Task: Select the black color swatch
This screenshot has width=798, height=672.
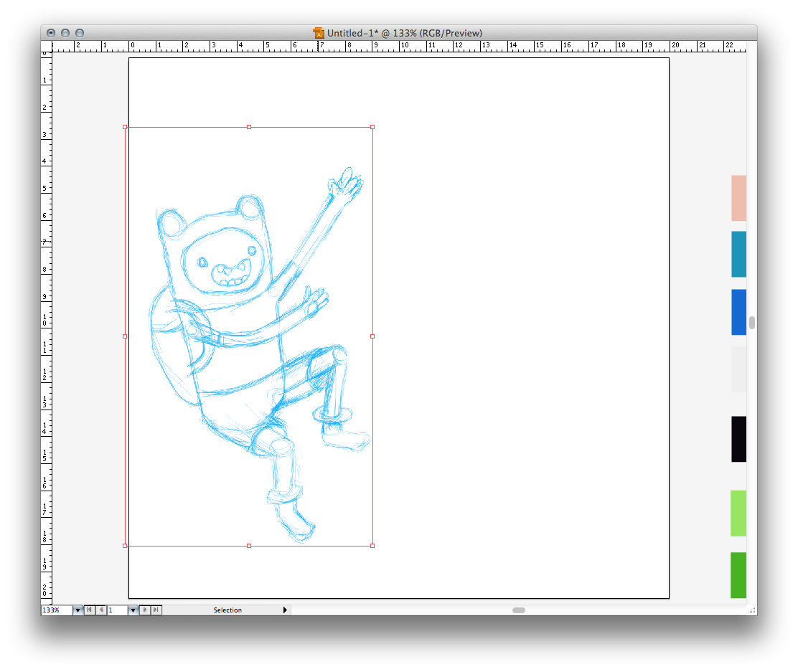Action: (x=738, y=439)
